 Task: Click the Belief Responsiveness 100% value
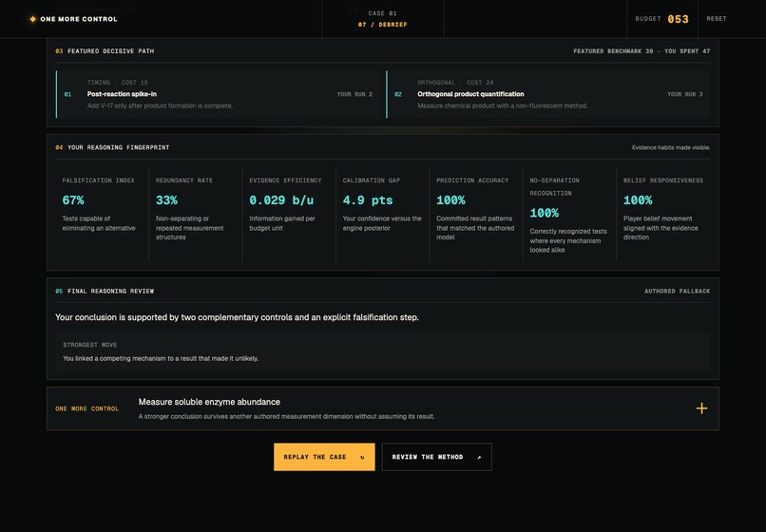pos(638,200)
